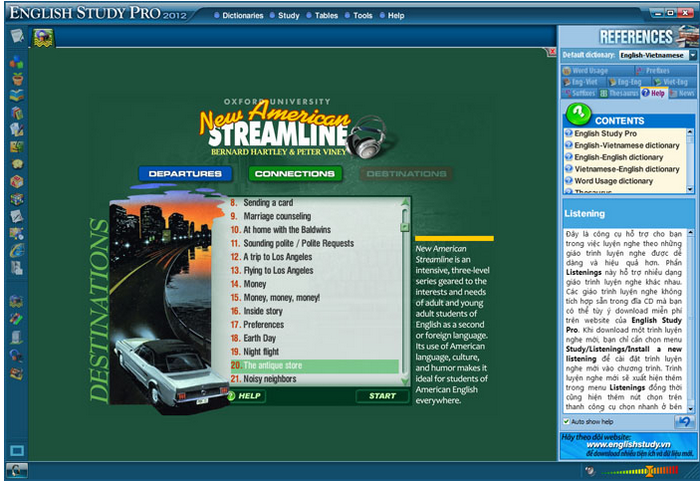Select lesson 17 Preferences in the list
Image resolution: width=700 pixels, height=481 pixels.
tap(264, 325)
